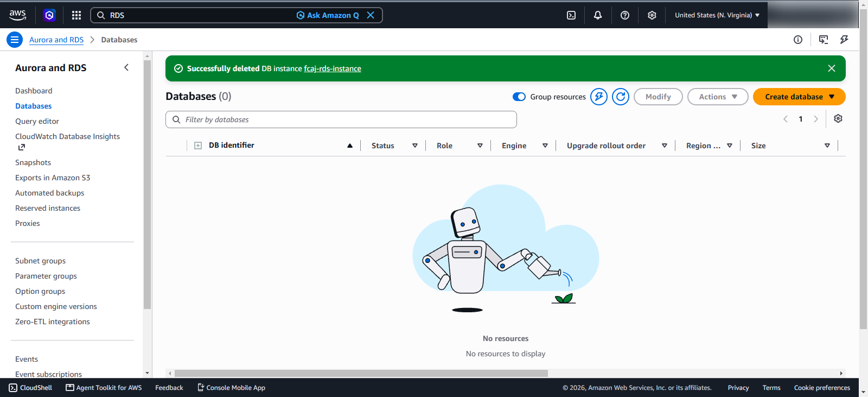Go to Parameter groups
868x397 pixels.
click(46, 276)
